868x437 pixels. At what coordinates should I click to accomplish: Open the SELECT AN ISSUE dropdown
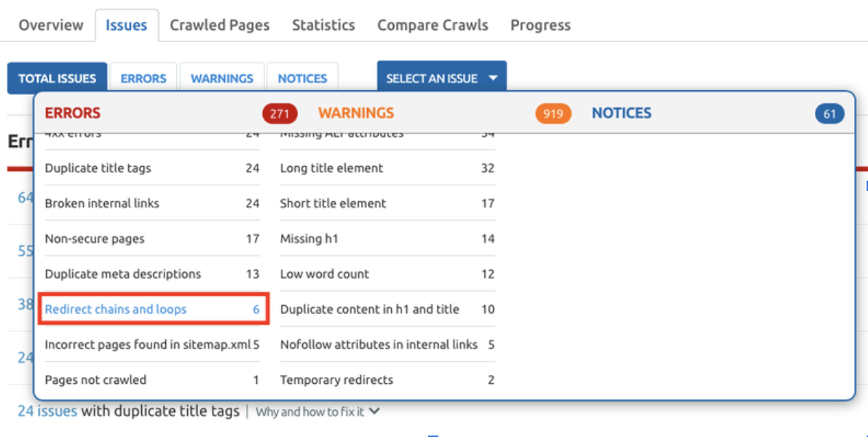click(x=441, y=79)
